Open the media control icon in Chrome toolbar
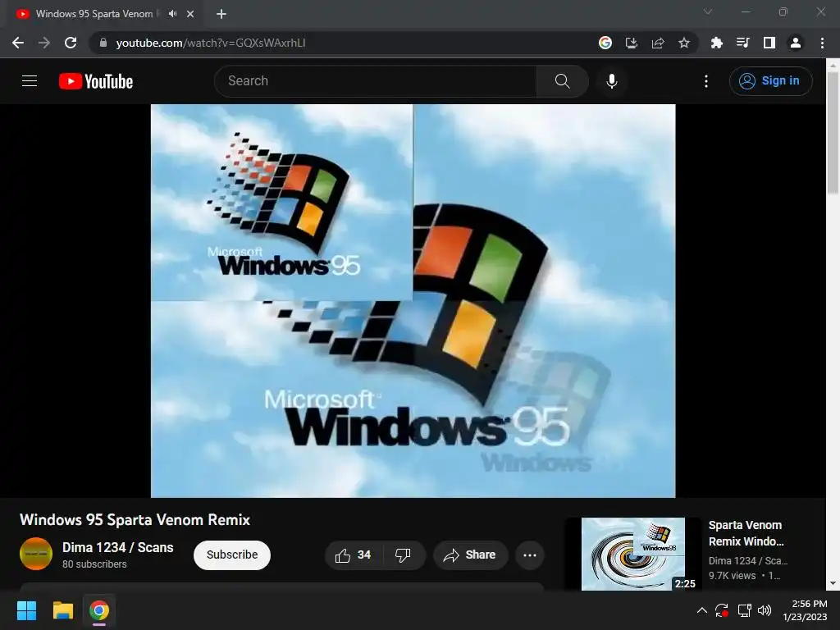The image size is (840, 630). coord(742,43)
